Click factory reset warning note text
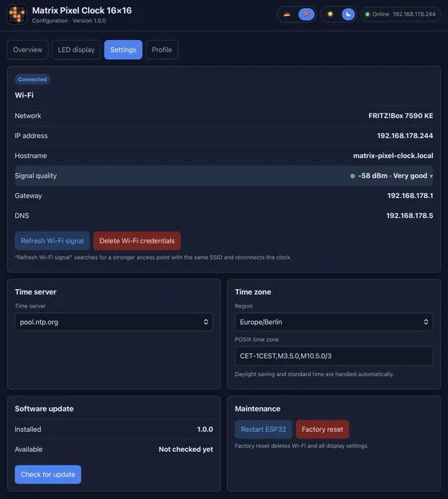Viewport: 448px width, 499px height. coord(302,446)
